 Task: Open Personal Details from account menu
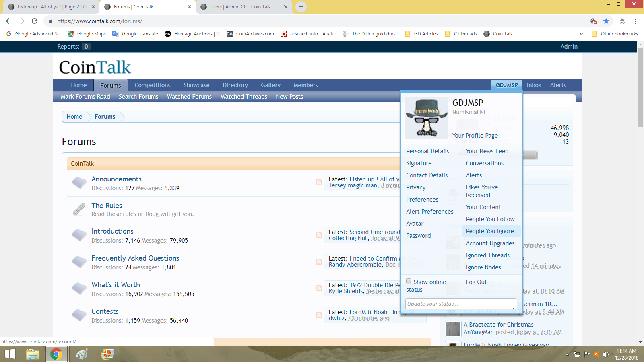click(x=427, y=151)
